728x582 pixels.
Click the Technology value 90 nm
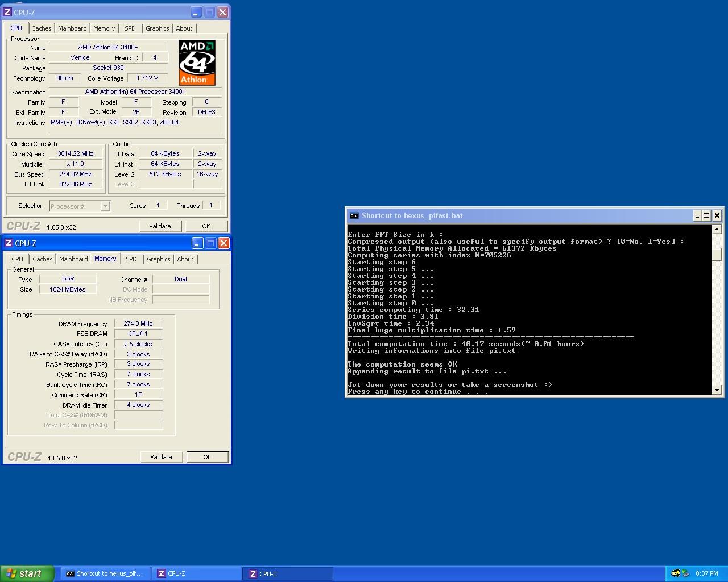point(65,78)
